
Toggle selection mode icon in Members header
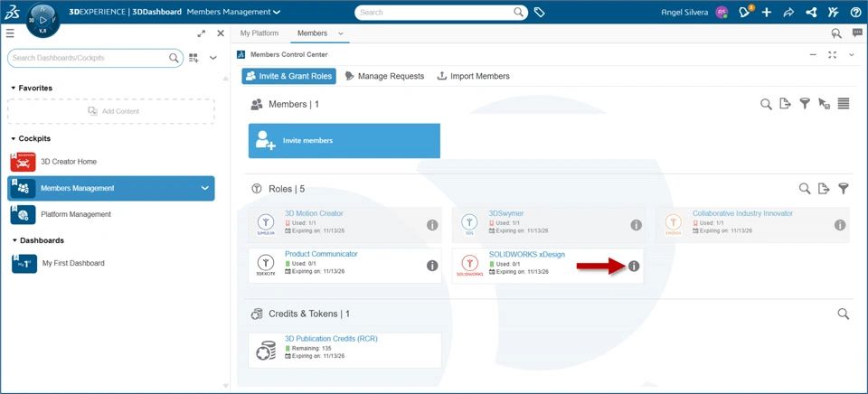[825, 104]
